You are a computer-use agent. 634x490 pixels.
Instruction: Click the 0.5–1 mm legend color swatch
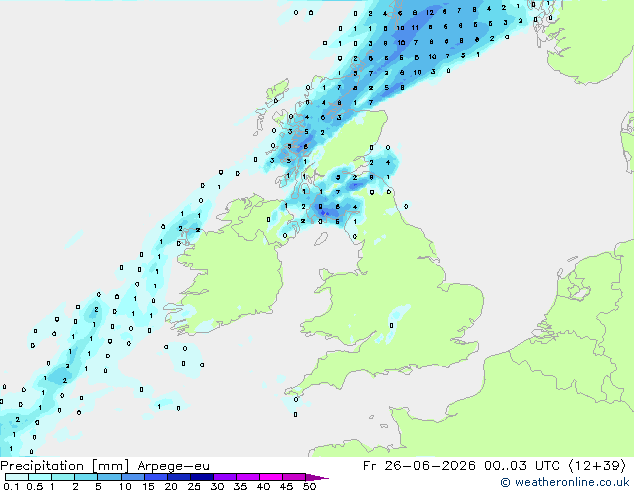[x=40, y=477]
